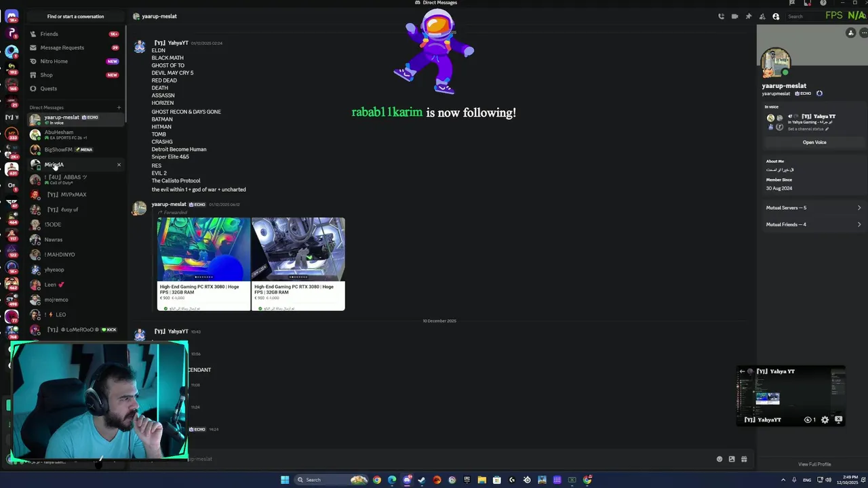Edit Set a channel status pencil

827,129
